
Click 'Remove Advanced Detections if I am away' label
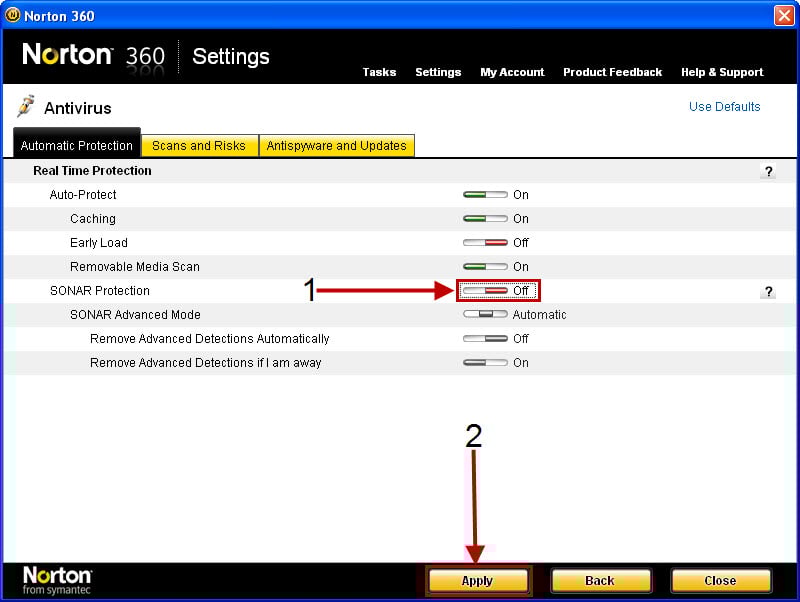[206, 362]
